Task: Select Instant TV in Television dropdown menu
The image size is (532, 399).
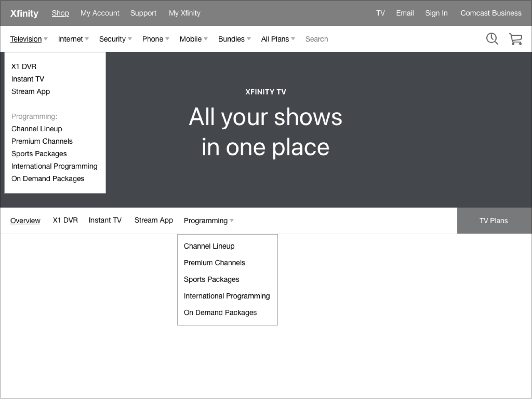Action: click(28, 79)
